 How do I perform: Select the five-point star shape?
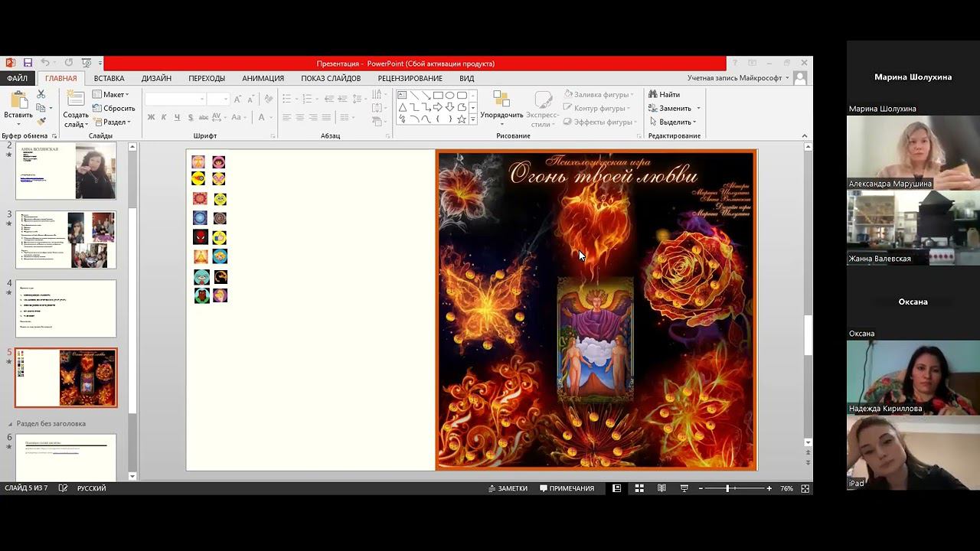(462, 119)
